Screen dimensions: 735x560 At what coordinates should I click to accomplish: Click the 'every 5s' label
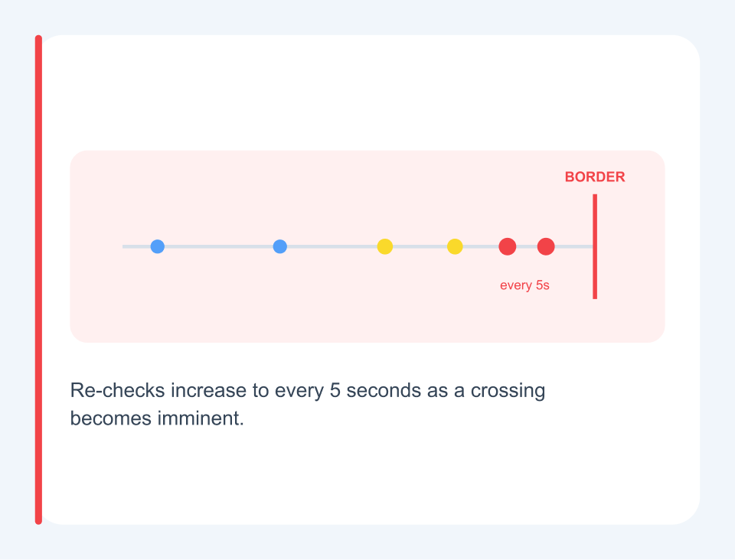(x=524, y=285)
